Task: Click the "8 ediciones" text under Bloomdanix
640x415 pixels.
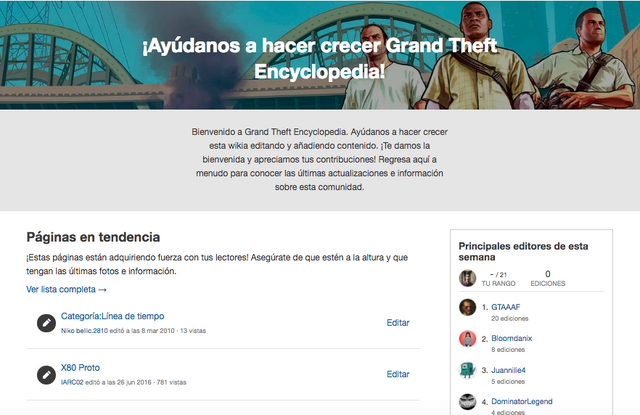Action: pos(508,350)
